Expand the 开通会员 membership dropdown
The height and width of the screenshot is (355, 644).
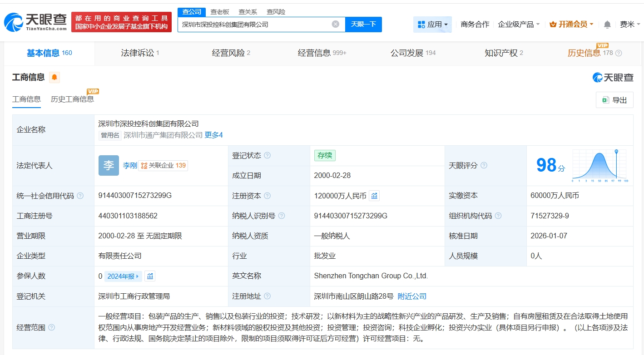click(571, 25)
